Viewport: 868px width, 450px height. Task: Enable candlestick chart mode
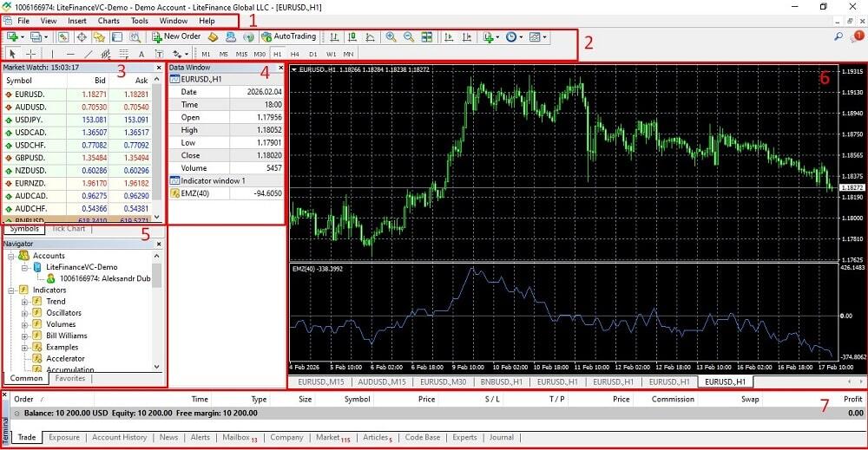tap(352, 37)
